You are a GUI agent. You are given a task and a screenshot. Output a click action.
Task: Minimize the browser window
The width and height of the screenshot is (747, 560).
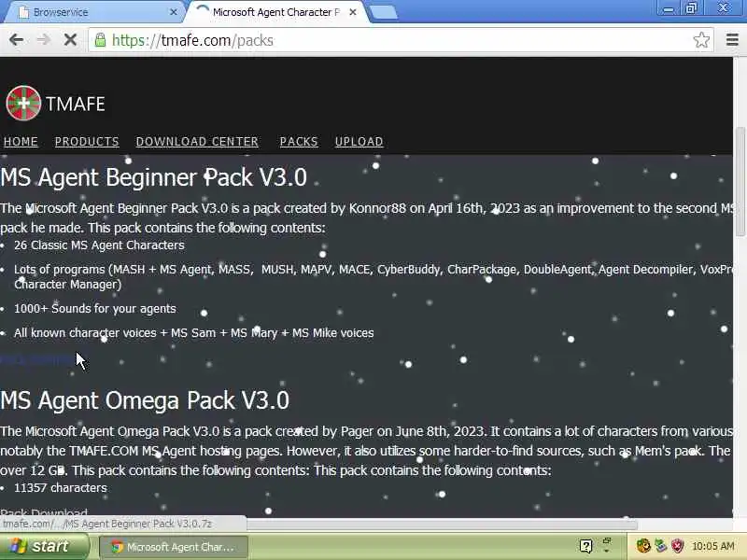(669, 8)
